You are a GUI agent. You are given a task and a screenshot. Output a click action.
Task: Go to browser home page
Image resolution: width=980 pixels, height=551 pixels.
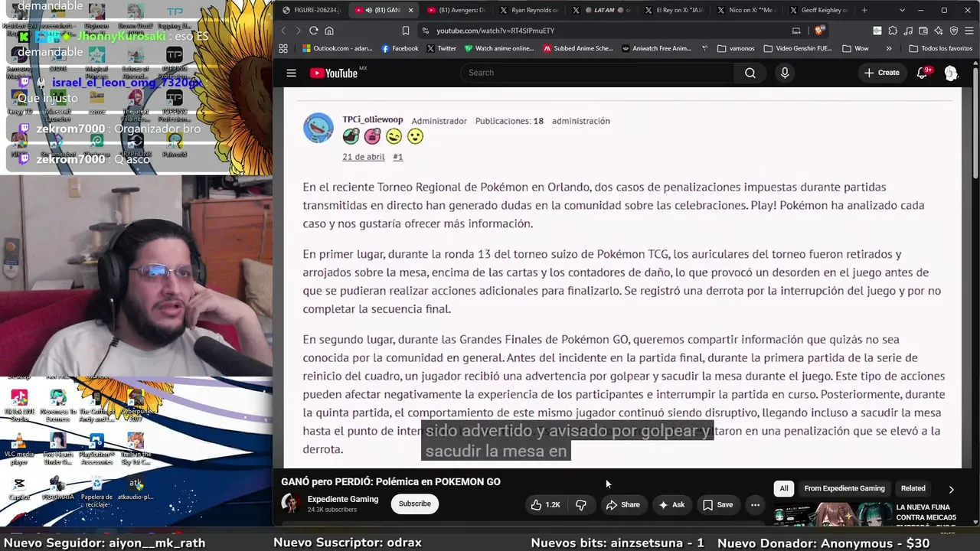coord(329,31)
